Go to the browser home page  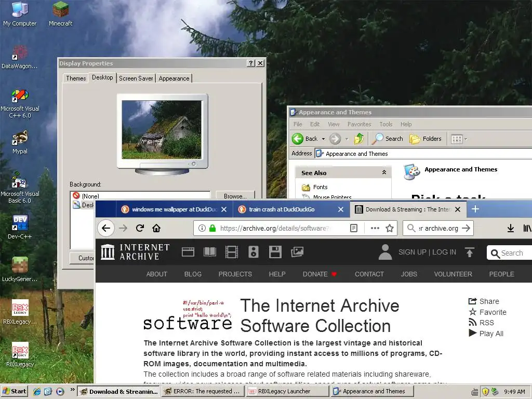(156, 228)
